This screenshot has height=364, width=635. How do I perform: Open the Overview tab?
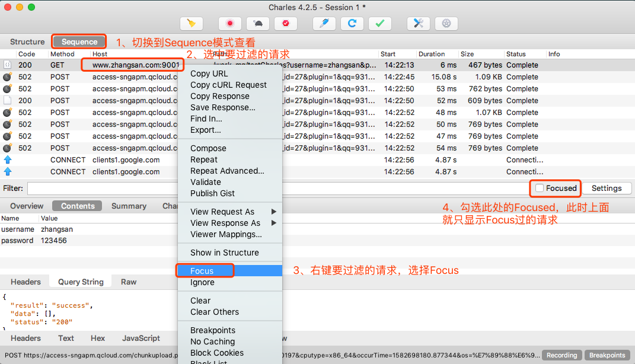click(x=27, y=206)
